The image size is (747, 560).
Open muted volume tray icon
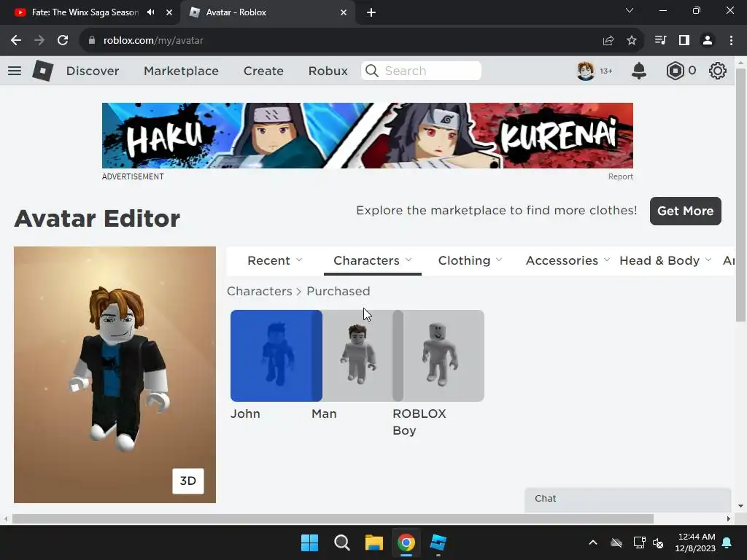point(659,542)
